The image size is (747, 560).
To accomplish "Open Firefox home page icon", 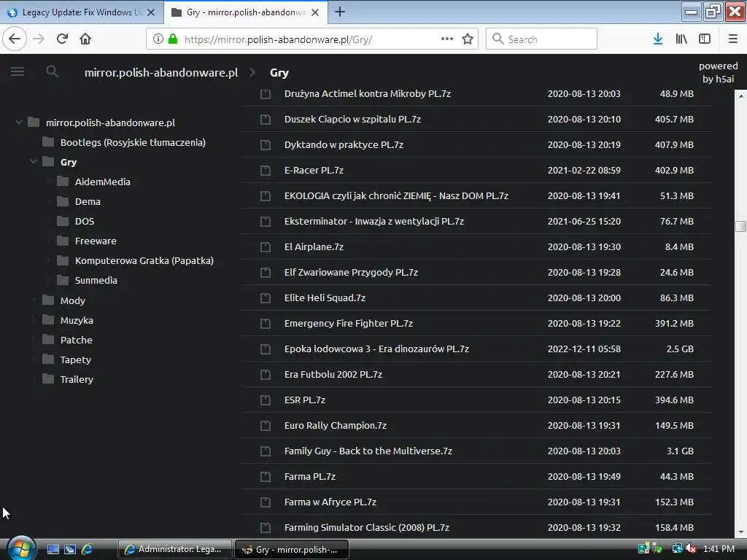I will pyautogui.click(x=85, y=39).
